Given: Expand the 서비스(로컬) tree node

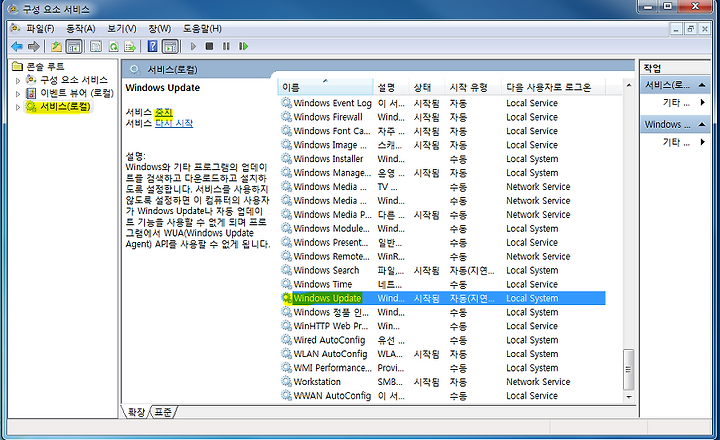Looking at the screenshot, I should [x=18, y=107].
